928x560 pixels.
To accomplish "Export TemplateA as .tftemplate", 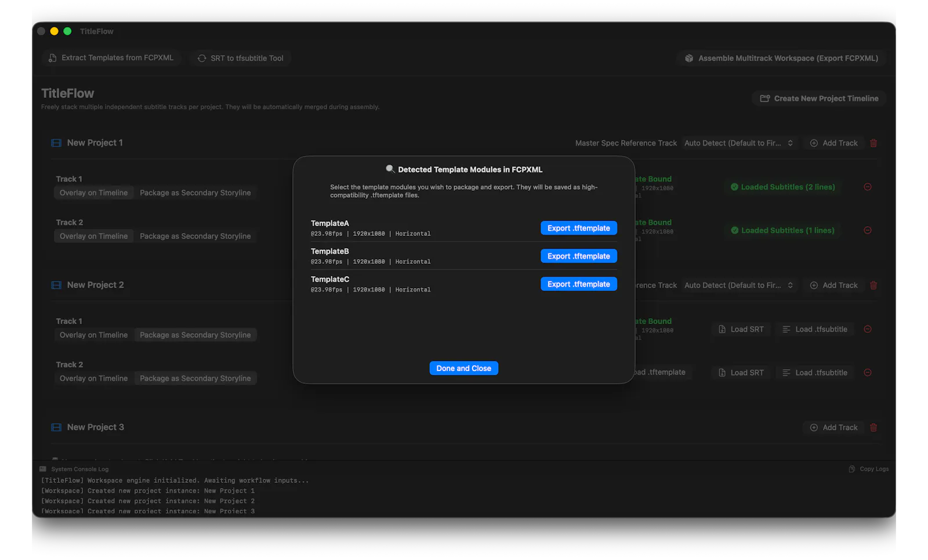I will 578,228.
